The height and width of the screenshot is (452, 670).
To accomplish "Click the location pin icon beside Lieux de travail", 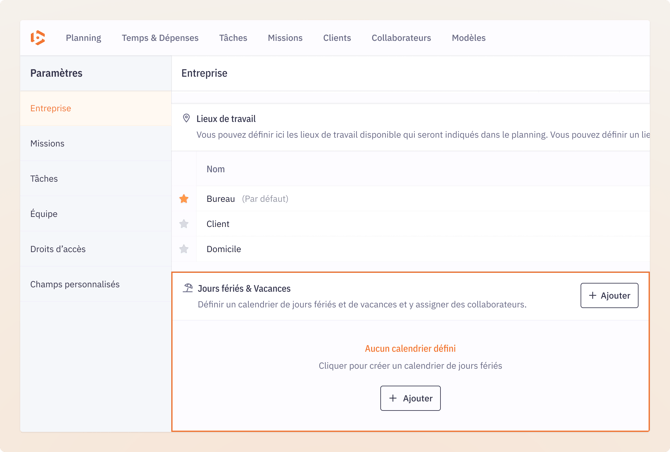I will click(x=186, y=118).
